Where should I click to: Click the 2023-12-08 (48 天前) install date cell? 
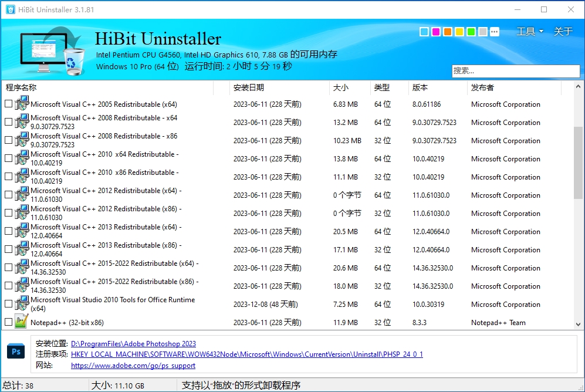(266, 305)
